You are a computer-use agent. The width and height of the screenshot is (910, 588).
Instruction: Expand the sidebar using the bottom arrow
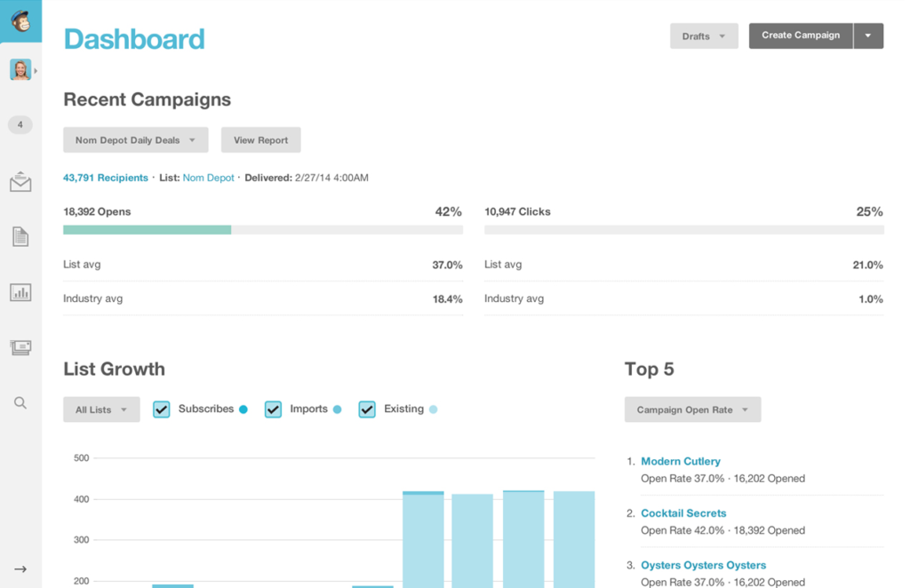20,568
